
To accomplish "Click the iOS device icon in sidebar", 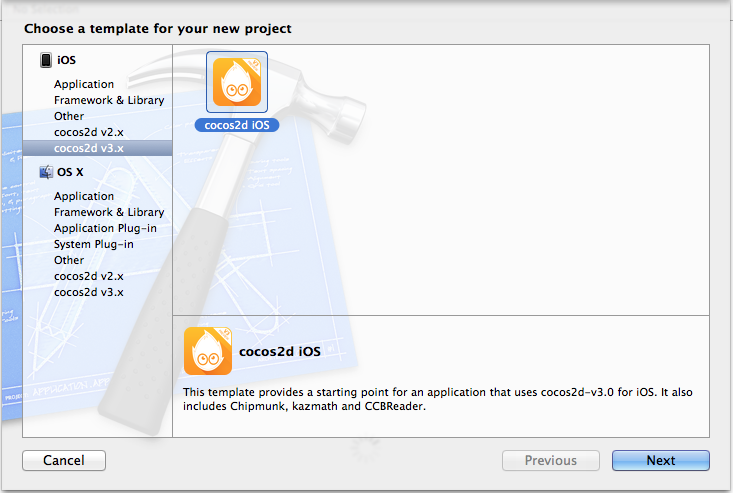I will (46, 60).
